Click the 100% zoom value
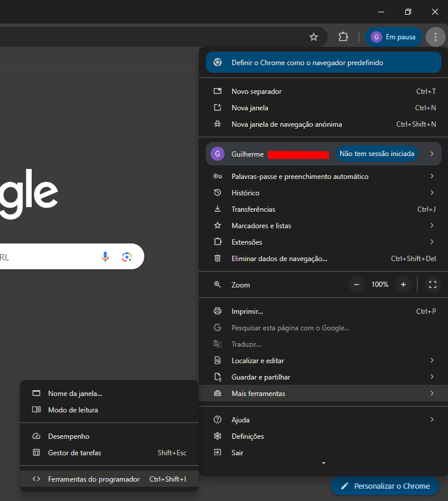The width and height of the screenshot is (448, 501). (379, 285)
